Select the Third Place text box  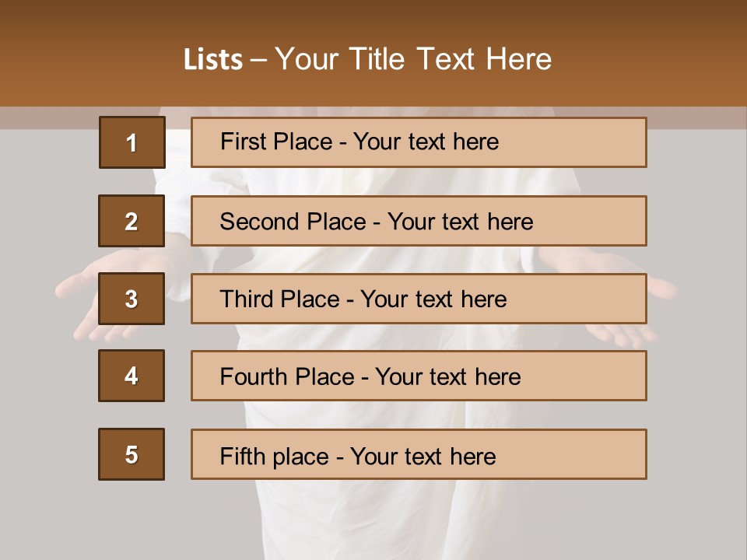[419, 299]
